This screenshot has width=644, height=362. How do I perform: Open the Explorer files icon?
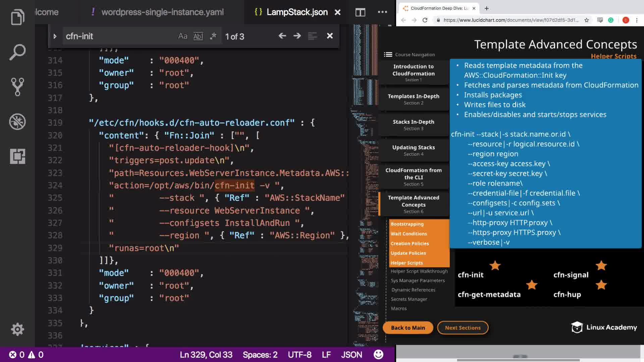(17, 17)
